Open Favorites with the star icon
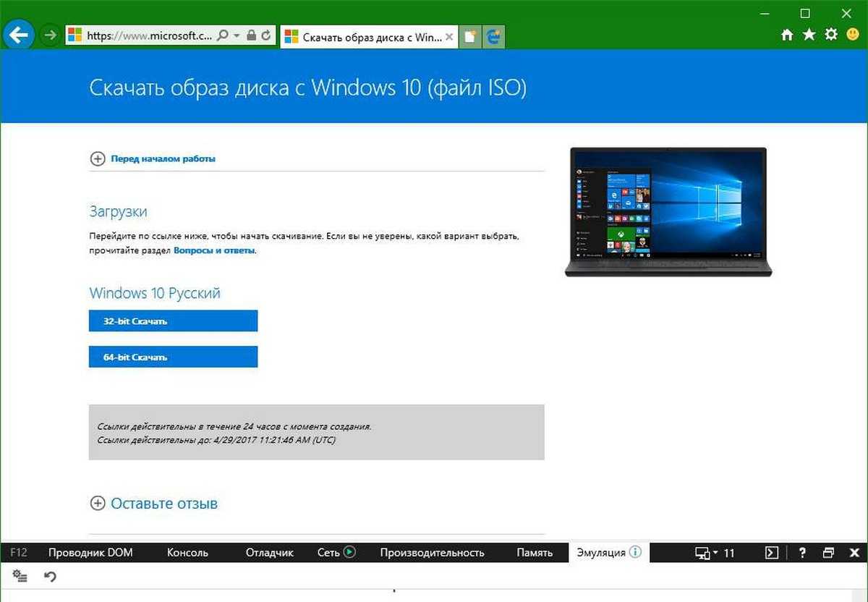The image size is (868, 602). tap(809, 35)
